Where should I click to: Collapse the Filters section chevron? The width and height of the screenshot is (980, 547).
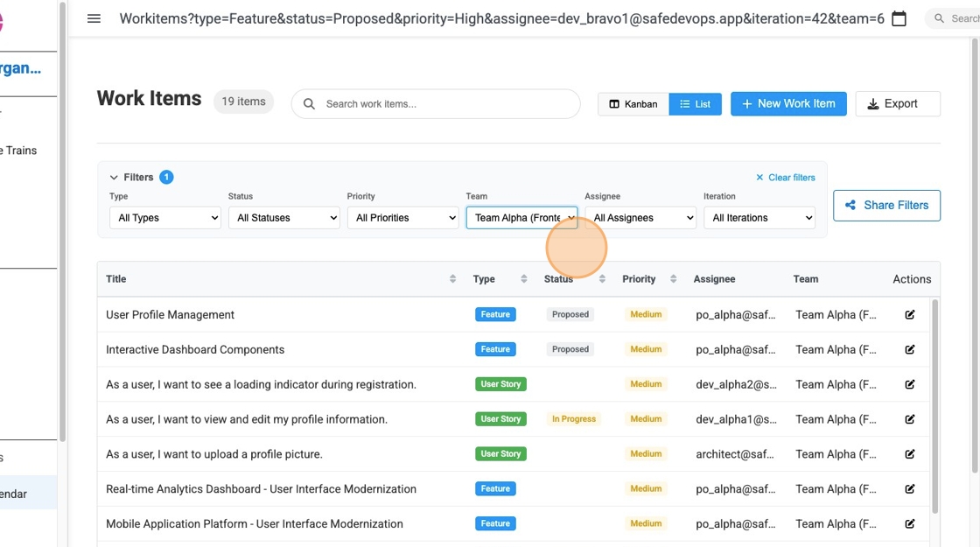pos(114,176)
